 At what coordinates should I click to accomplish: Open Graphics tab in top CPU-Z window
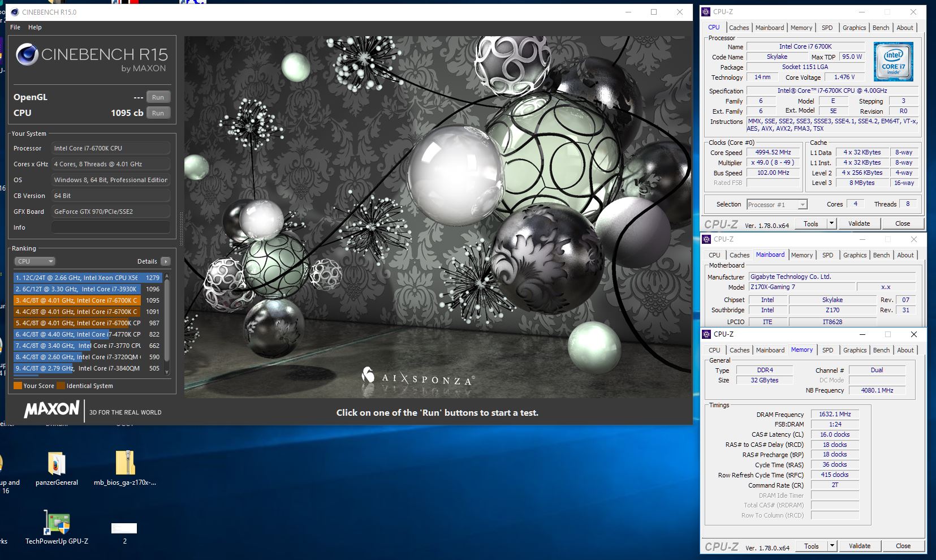point(854,28)
